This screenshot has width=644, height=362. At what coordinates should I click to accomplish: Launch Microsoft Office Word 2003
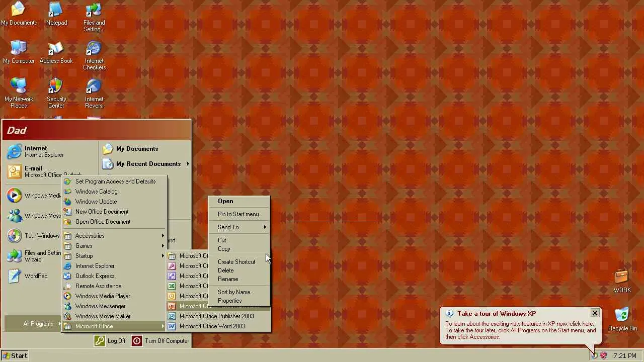tap(219, 326)
